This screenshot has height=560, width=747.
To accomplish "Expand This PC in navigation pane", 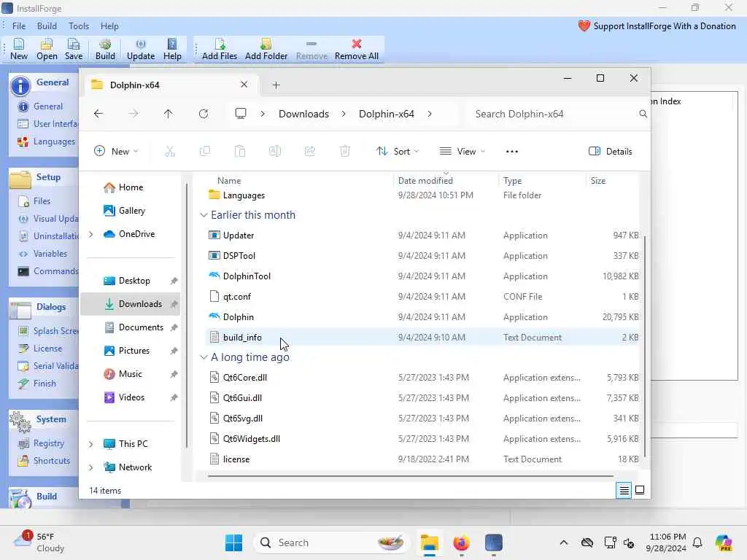I will coord(90,444).
